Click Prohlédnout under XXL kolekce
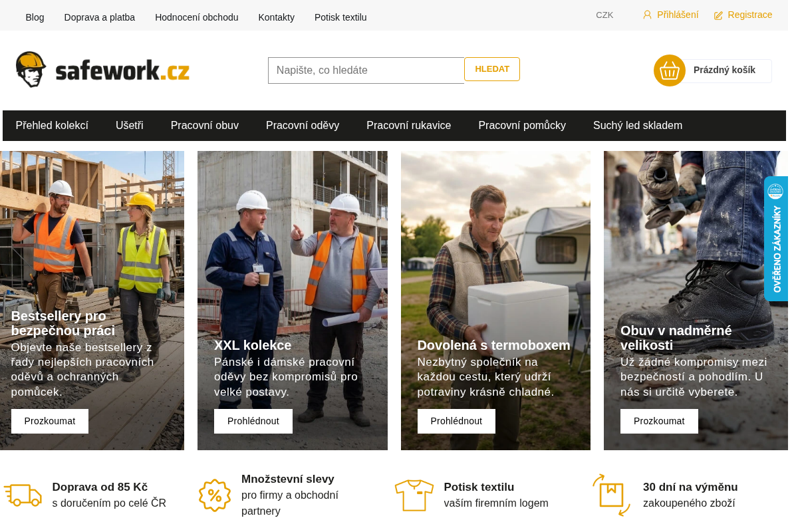The image size is (798, 532). coord(253,421)
